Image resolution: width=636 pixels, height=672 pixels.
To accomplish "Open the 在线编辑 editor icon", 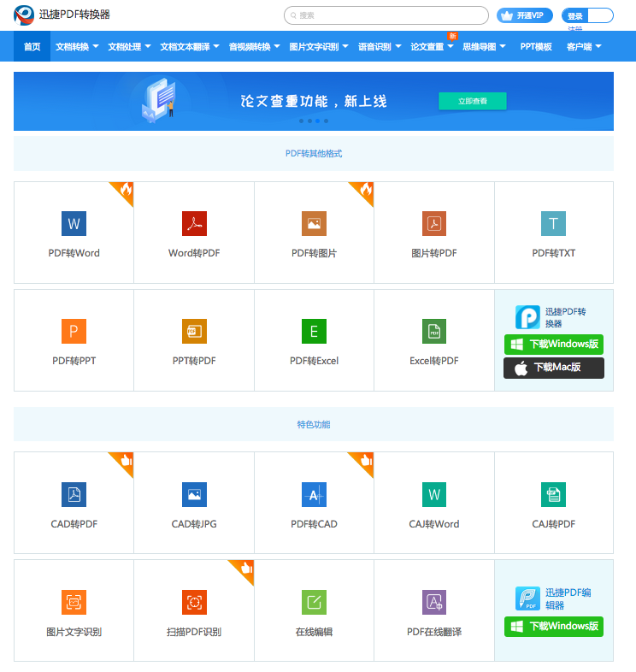I will (x=314, y=602).
